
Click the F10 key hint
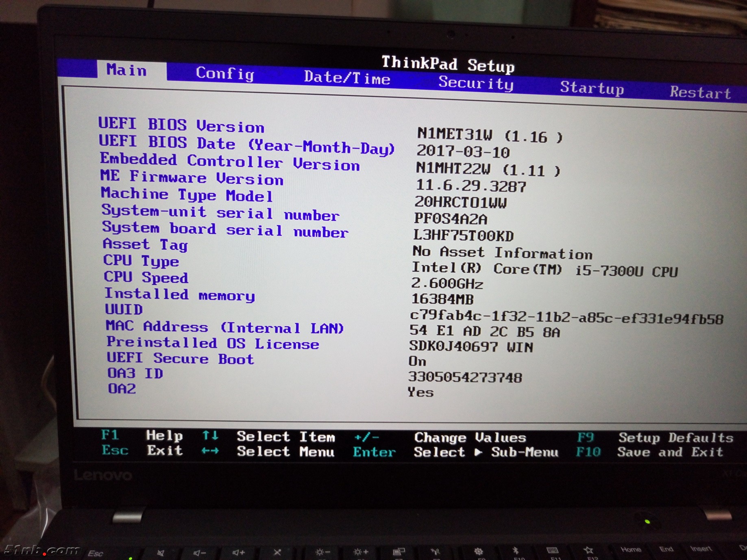click(588, 452)
